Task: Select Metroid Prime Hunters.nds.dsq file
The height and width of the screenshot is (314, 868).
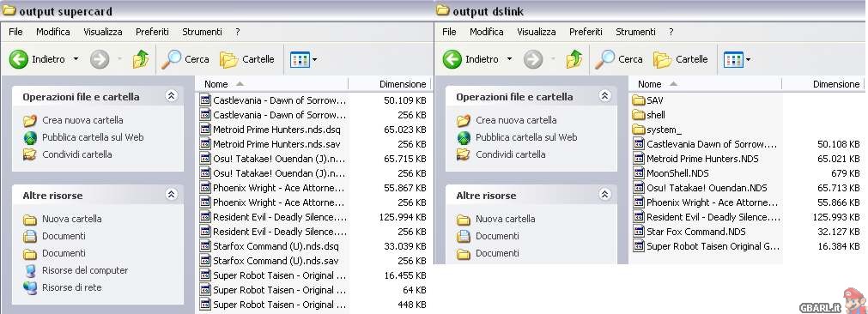Action: coord(270,130)
